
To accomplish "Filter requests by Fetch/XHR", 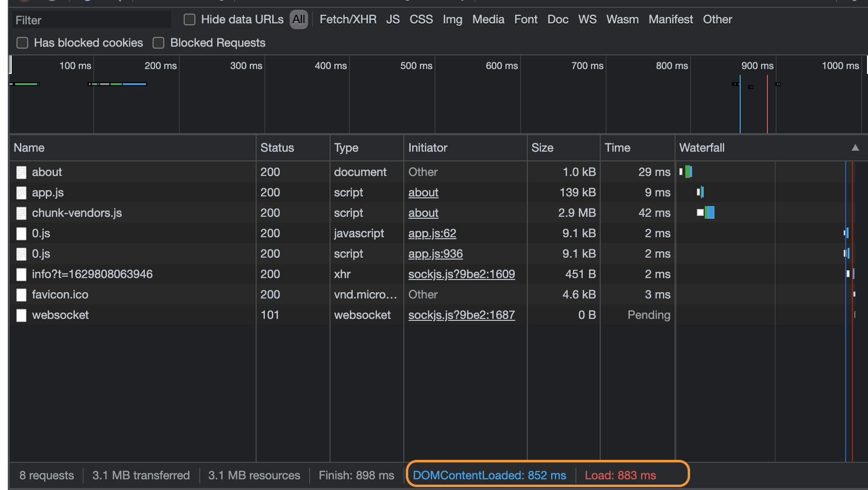I will pyautogui.click(x=348, y=19).
